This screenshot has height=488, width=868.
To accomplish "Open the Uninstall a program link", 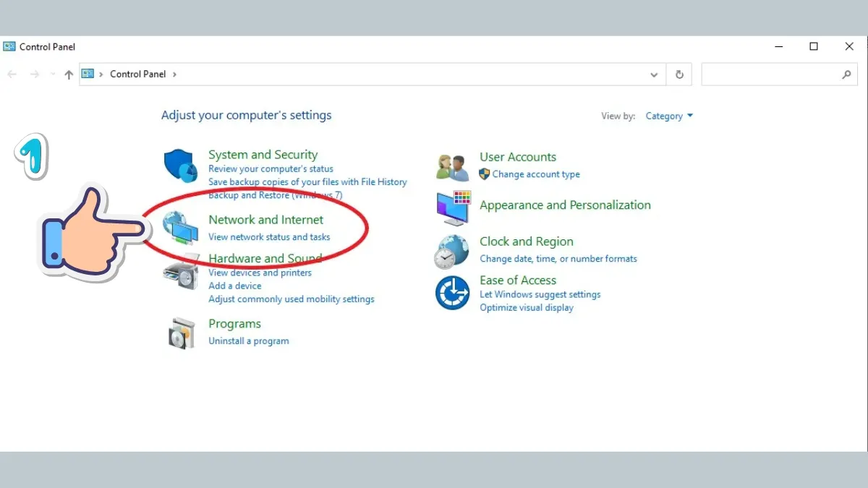I will coord(248,341).
